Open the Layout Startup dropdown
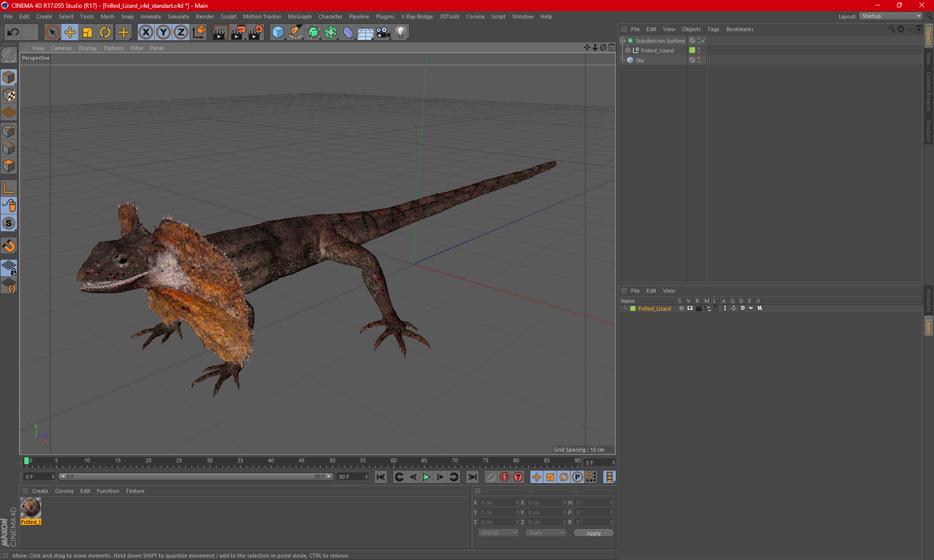This screenshot has width=934, height=560. pos(891,16)
